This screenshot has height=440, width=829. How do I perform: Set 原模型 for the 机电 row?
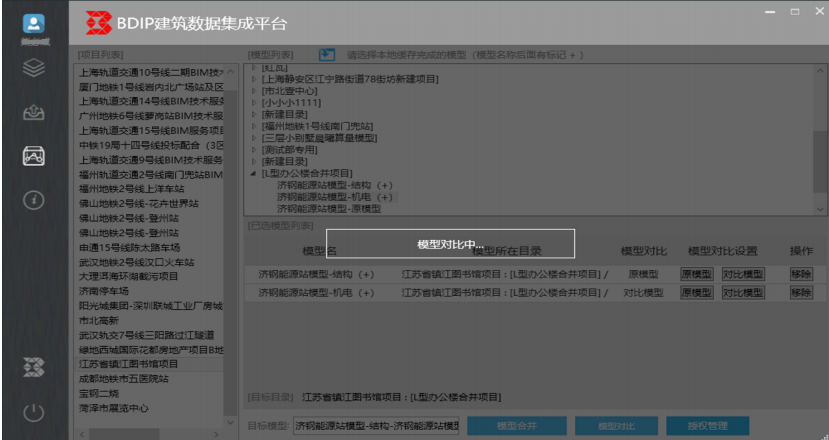point(696,292)
